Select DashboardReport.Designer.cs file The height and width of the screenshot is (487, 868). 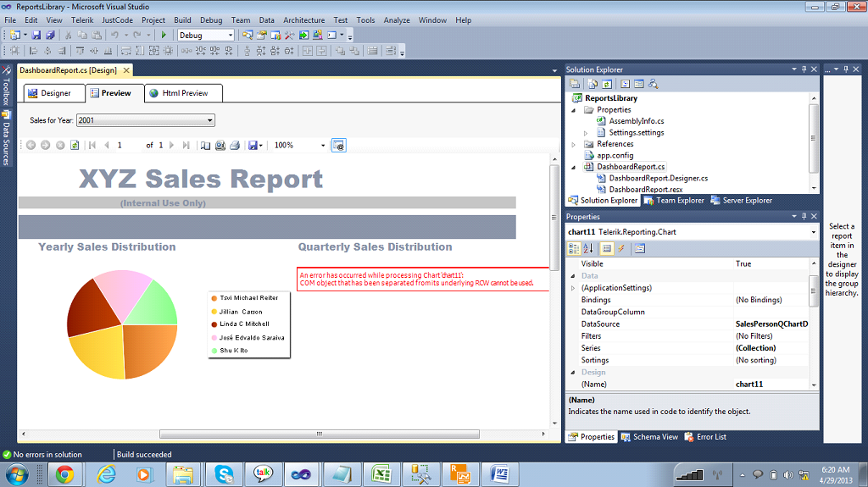(658, 178)
